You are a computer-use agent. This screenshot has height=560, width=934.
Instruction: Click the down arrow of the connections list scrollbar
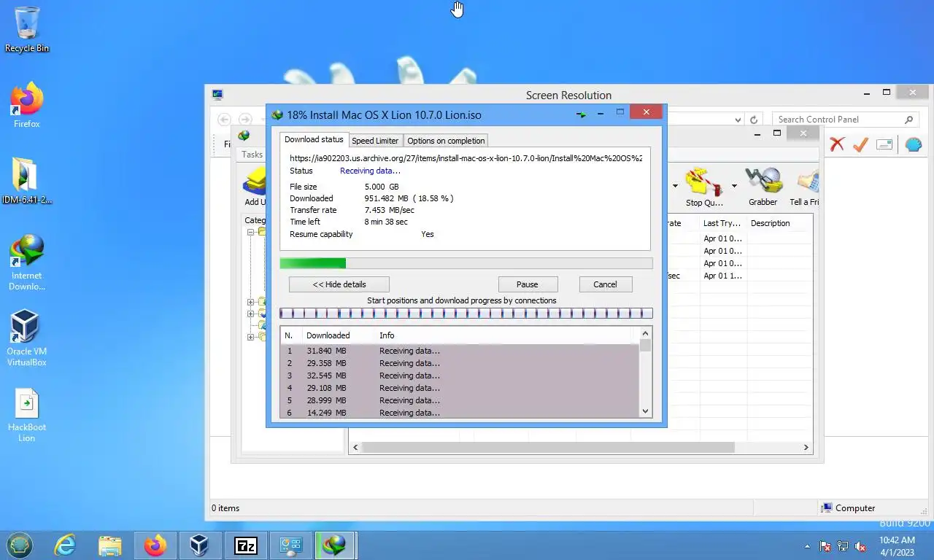tap(645, 411)
